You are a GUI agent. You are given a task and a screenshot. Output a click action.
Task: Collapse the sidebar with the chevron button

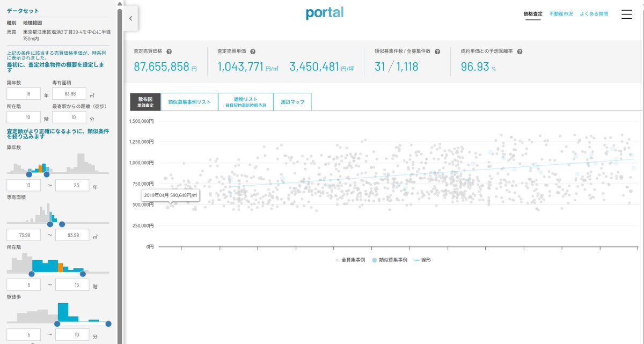coord(131,18)
